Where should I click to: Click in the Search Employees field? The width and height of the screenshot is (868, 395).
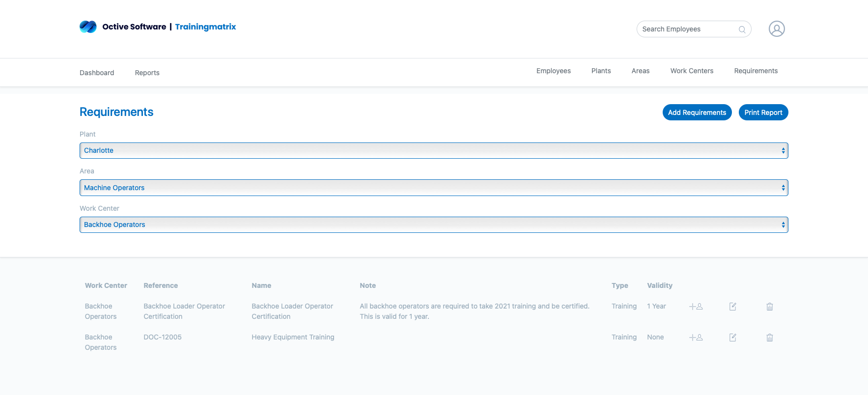pyautogui.click(x=688, y=29)
